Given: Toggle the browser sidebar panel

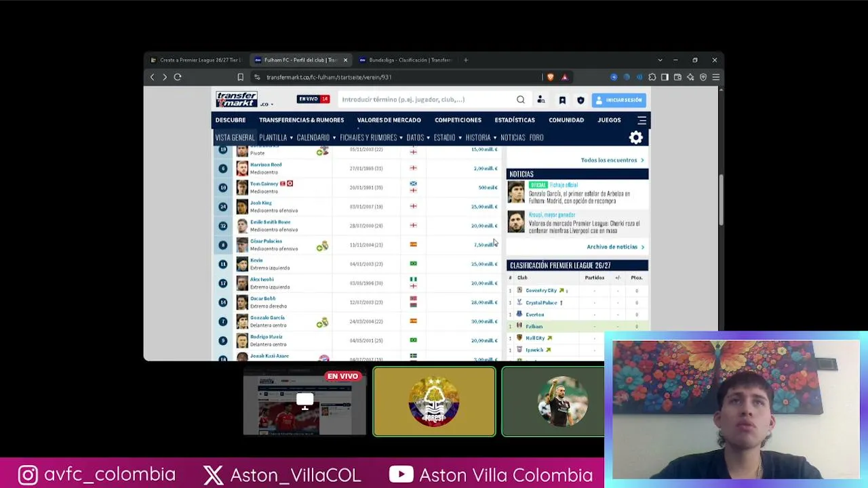Looking at the screenshot, I should 665,77.
